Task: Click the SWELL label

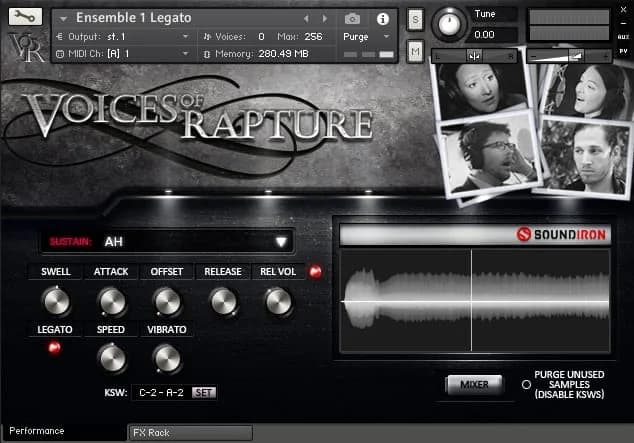Action: 56,272
